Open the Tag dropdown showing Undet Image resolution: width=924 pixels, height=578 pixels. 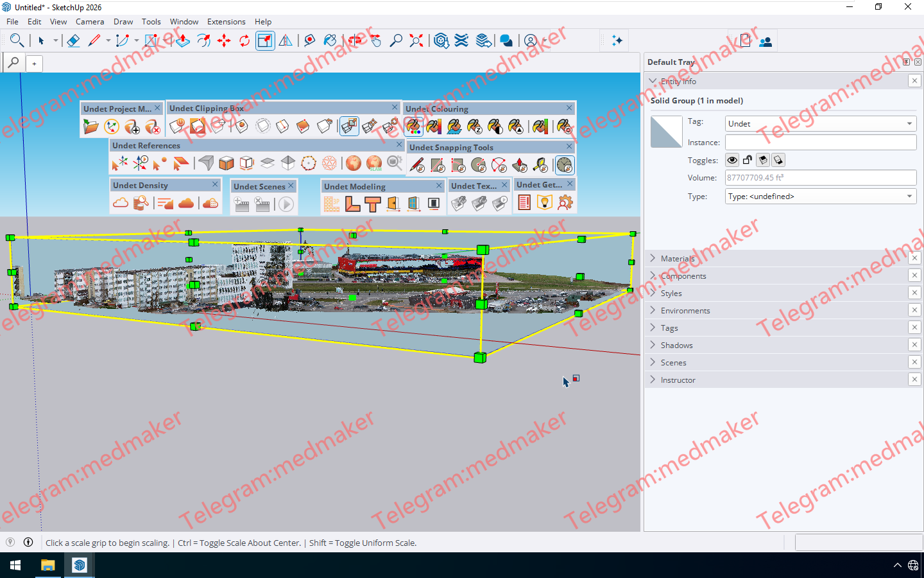(x=821, y=123)
